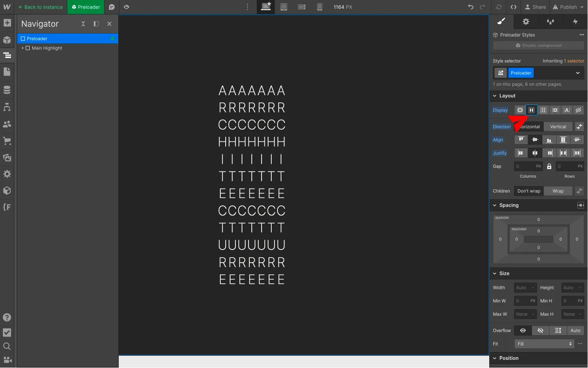Open the Fit Fill dropdown

[x=544, y=344]
